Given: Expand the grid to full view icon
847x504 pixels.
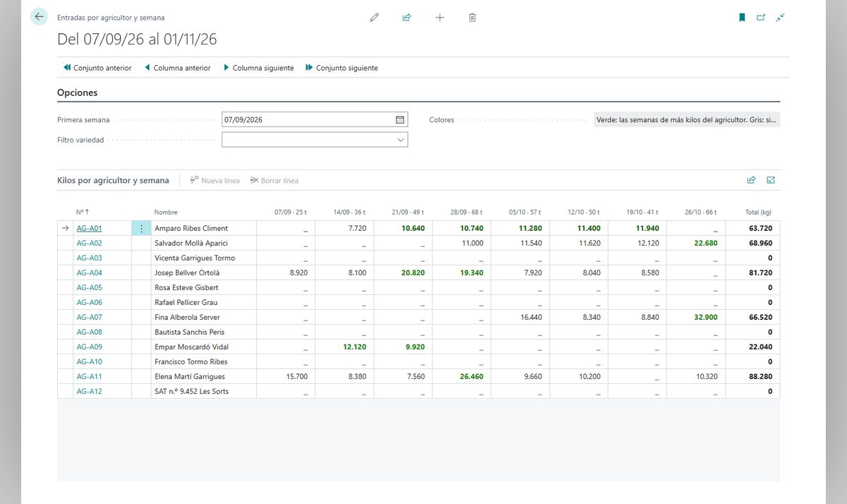Looking at the screenshot, I should (x=771, y=180).
